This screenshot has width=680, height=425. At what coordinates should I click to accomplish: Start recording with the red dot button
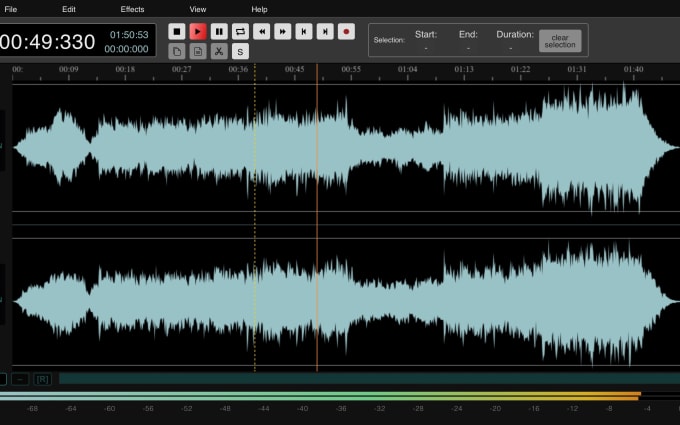tap(346, 32)
